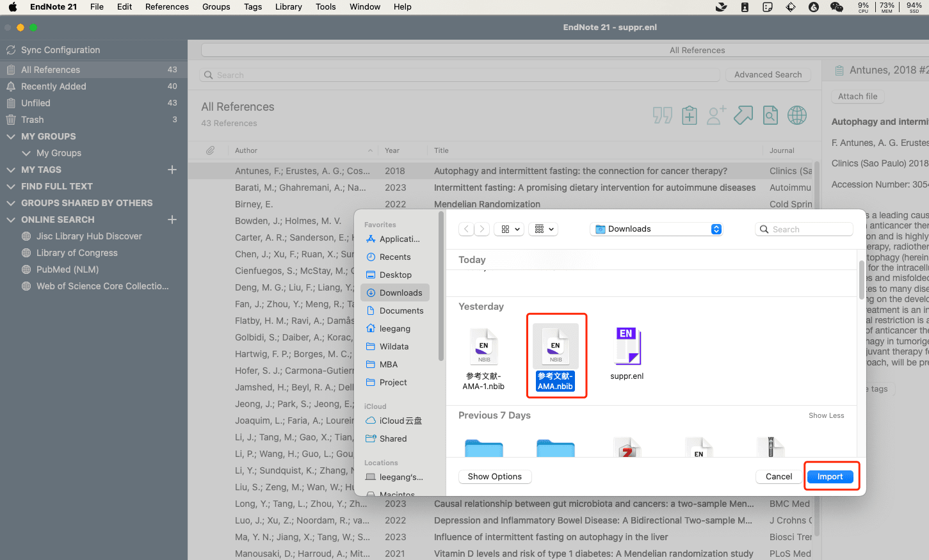This screenshot has width=929, height=560.
Task: Collapse the MY GROUPS section
Action: tap(10, 136)
